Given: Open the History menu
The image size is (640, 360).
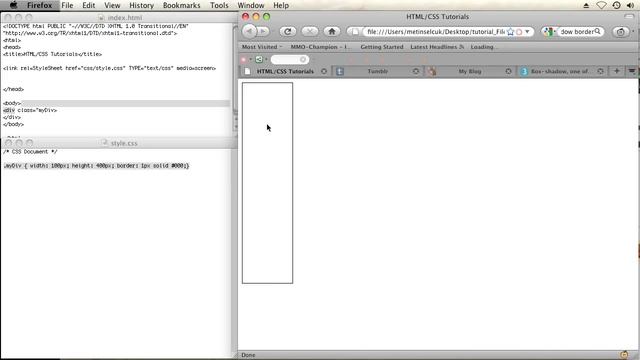Looking at the screenshot, I should click(x=141, y=5).
